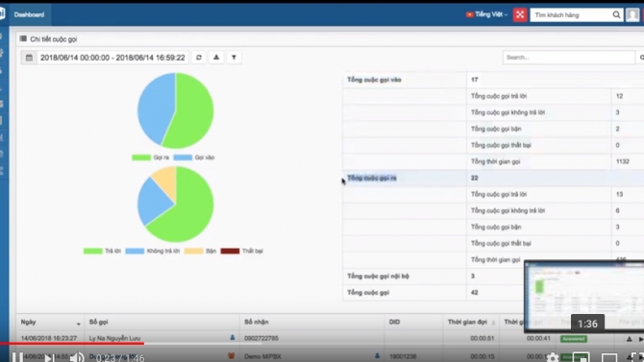This screenshot has width=644, height=362.
Task: Click caller name Ly Na Nguyễn Lưu
Action: click(x=114, y=339)
